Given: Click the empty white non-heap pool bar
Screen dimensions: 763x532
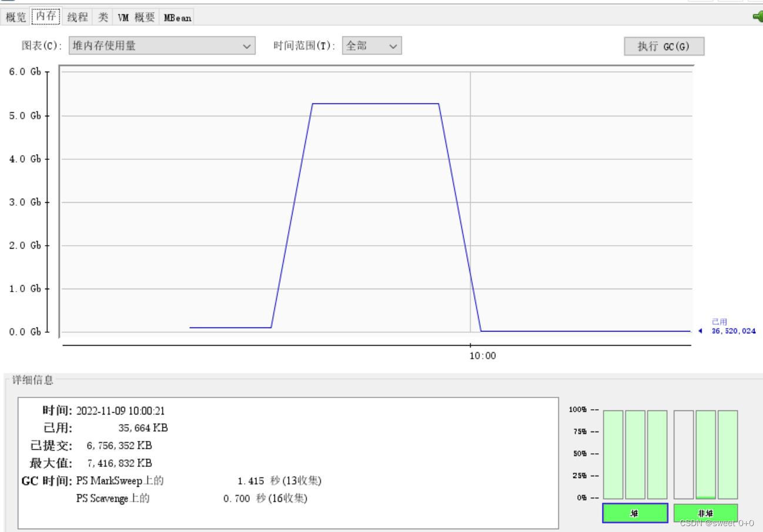Looking at the screenshot, I should 684,454.
